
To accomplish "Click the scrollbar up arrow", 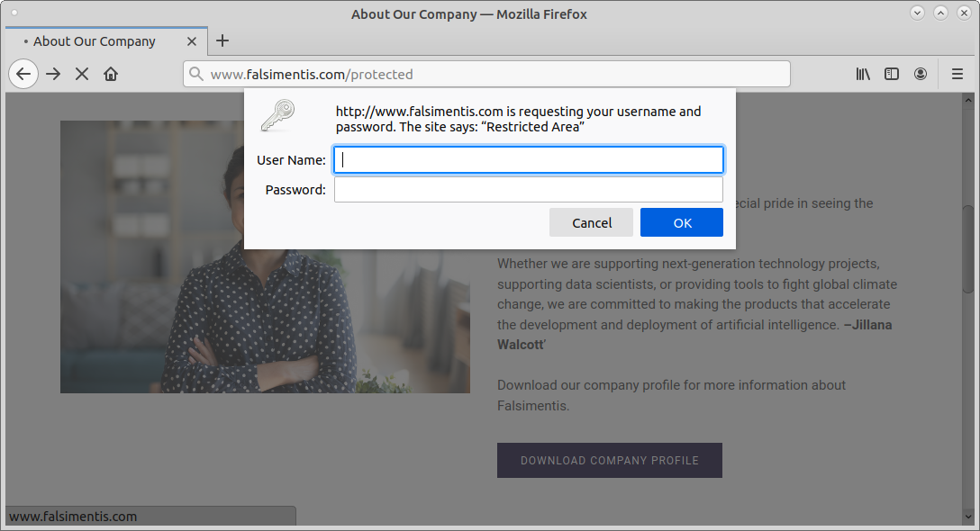I will click(x=968, y=100).
